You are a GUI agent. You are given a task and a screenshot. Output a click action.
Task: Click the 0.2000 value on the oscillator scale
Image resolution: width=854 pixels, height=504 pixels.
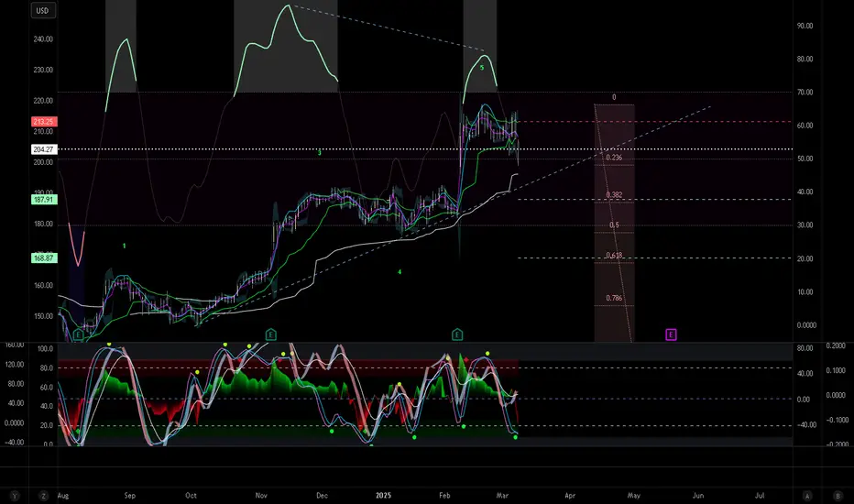tap(836, 346)
